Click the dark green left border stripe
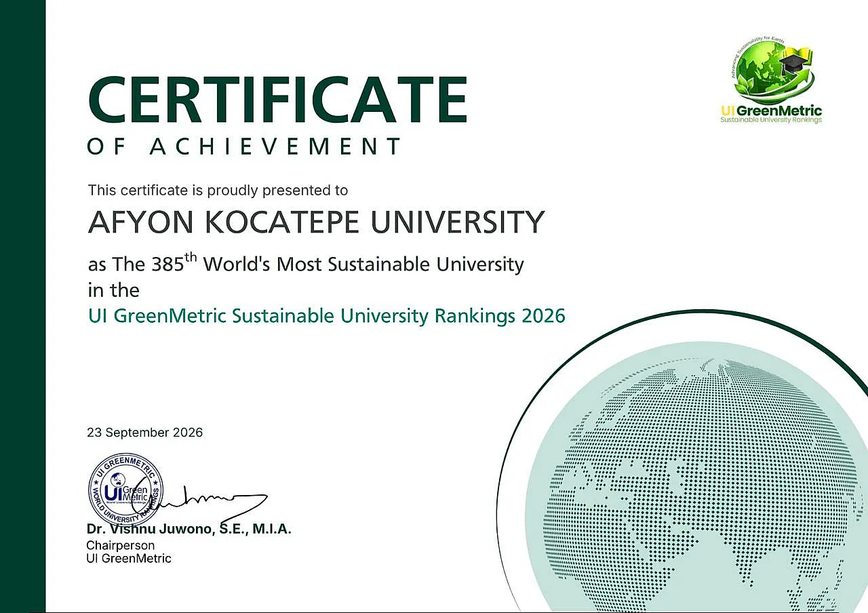868x613 pixels. pyautogui.click(x=22, y=306)
